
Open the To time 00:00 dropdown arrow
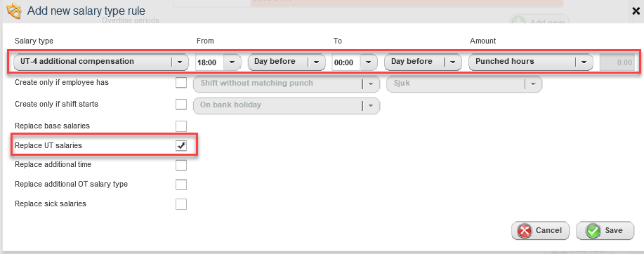(x=369, y=62)
